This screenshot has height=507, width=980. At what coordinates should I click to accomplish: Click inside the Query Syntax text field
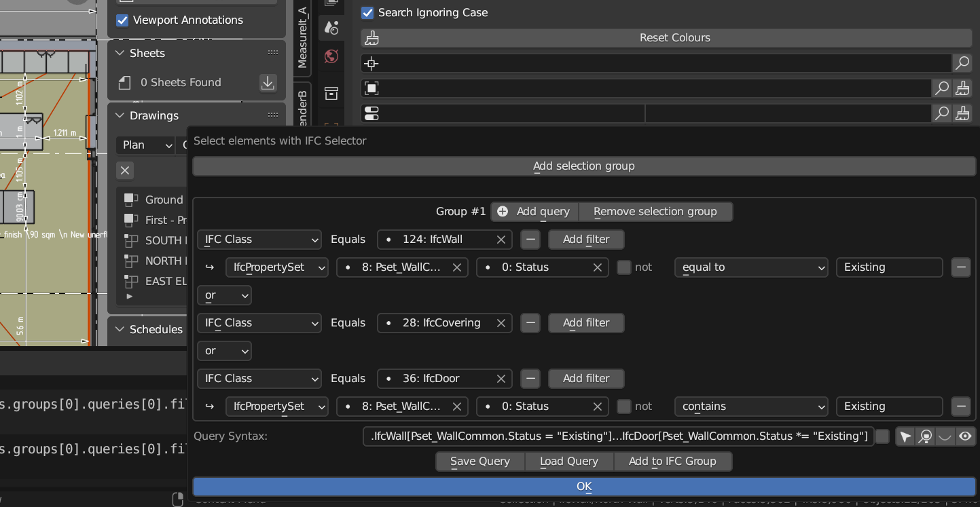click(x=618, y=436)
